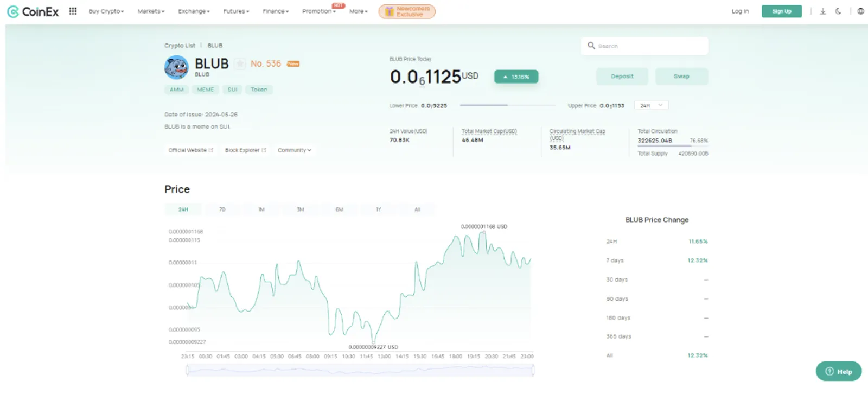868x394 pixels.
Task: Open the CoinEx logo homepage
Action: click(x=33, y=11)
